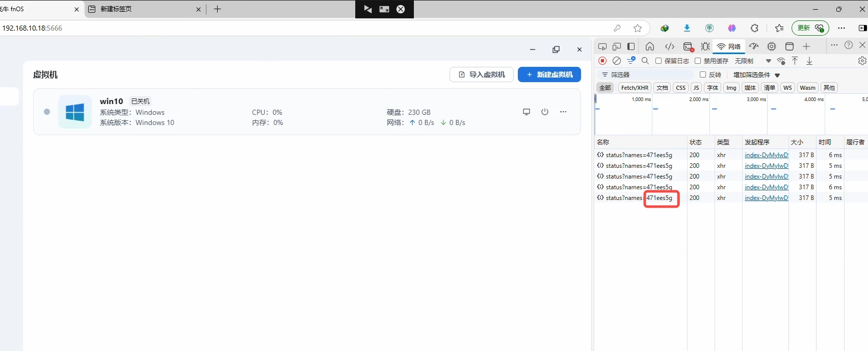Viewport: 868px width, 351px height.
Task: Enable the 禁用缓存 checkbox
Action: click(698, 61)
